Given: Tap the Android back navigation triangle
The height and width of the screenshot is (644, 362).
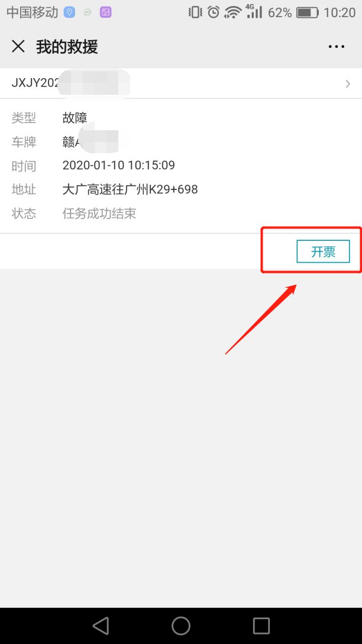Looking at the screenshot, I should 101,626.
